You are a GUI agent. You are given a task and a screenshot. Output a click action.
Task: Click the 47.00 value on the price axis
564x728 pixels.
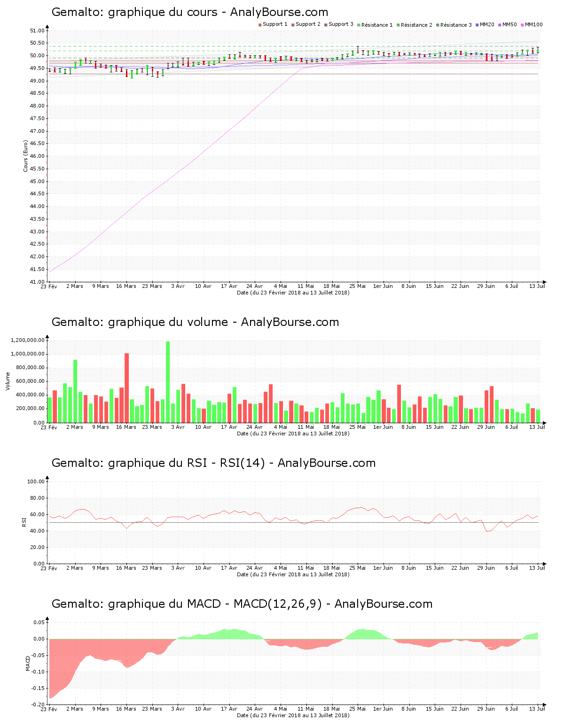37,132
